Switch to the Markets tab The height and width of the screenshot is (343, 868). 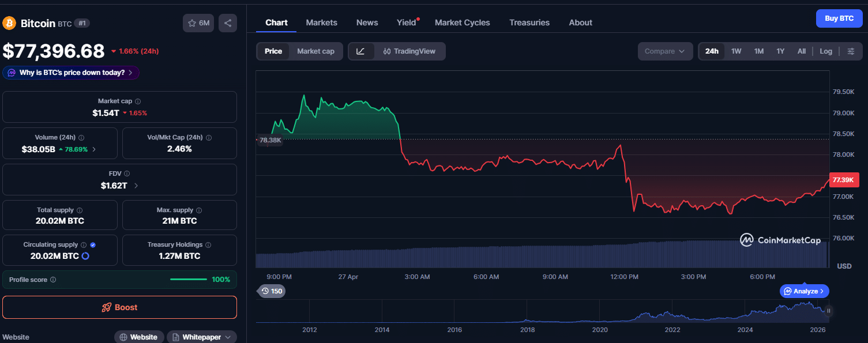tap(321, 22)
